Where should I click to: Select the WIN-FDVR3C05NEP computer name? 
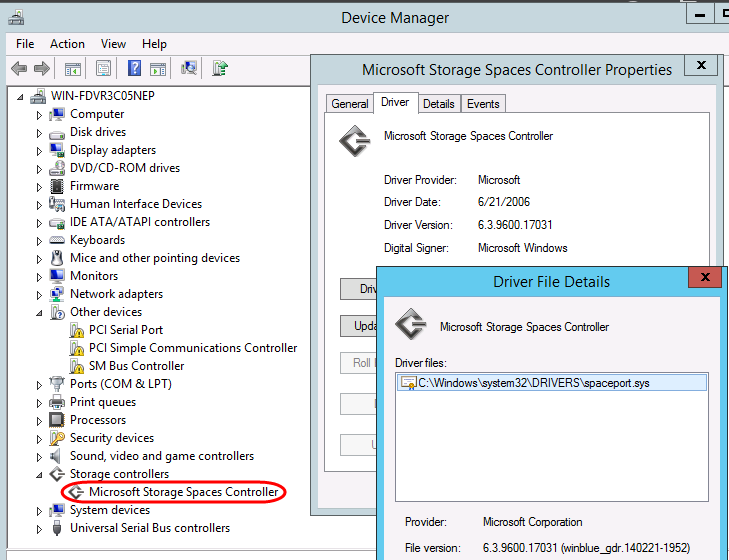click(102, 96)
